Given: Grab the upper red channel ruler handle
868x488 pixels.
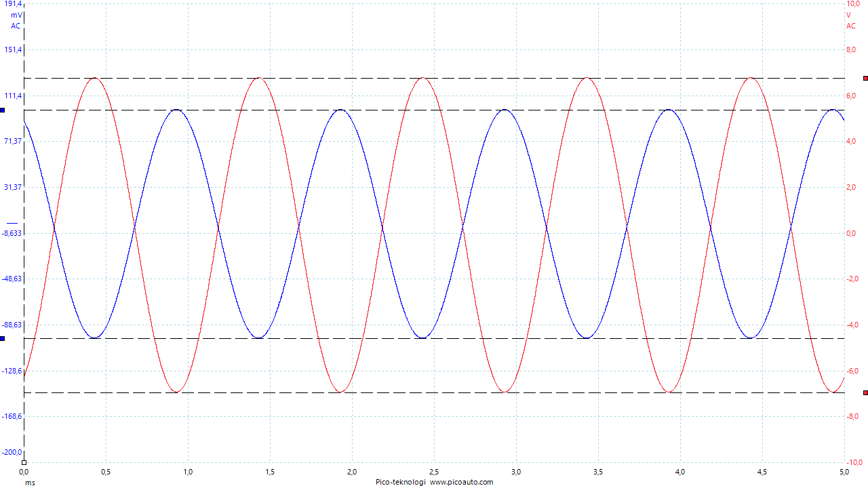Looking at the screenshot, I should 865,79.
